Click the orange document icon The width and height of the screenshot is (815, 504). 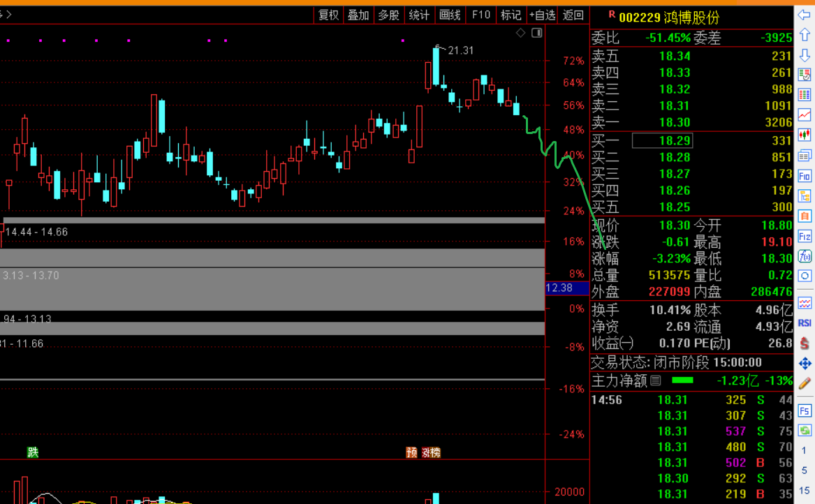pyautogui.click(x=804, y=216)
